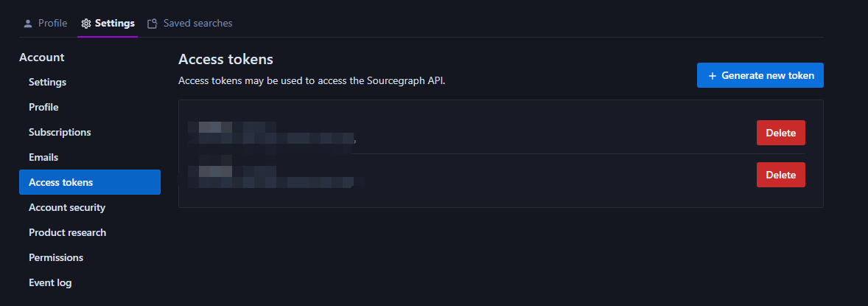Go to Profile in the Account sidebar

tap(43, 107)
